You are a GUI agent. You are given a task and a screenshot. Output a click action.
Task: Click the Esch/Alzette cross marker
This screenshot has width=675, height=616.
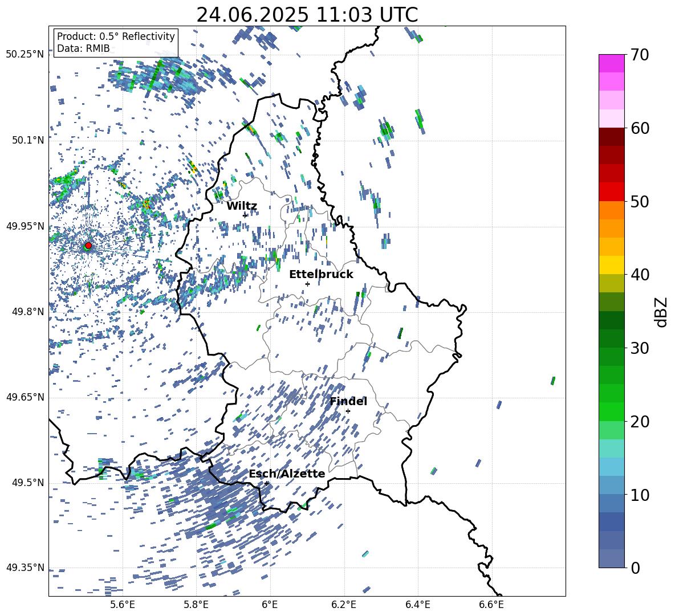coord(266,483)
